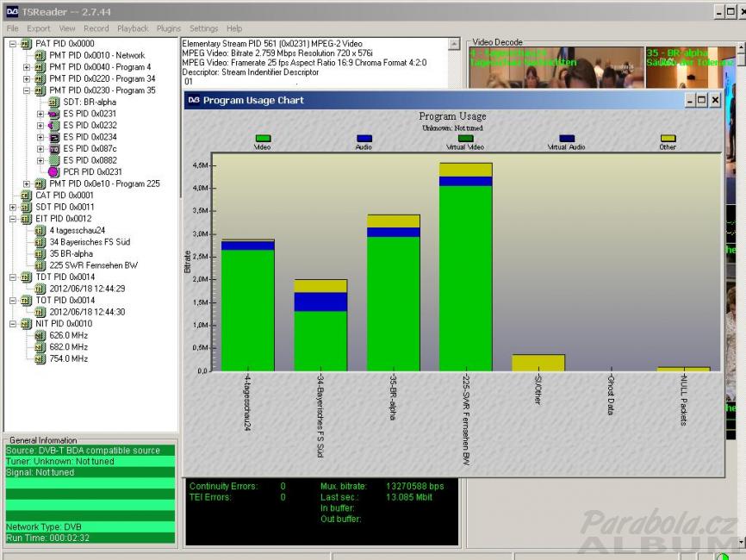Click the Program Usage Chart title icon
The height and width of the screenshot is (560, 746).
194,101
